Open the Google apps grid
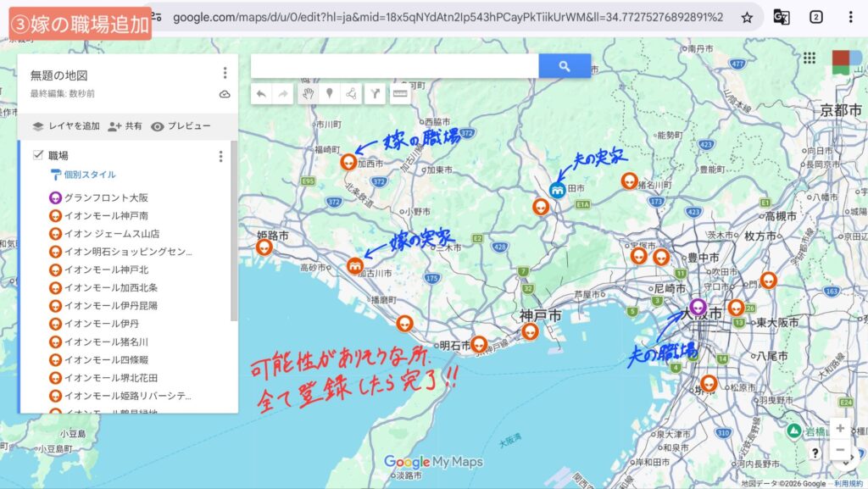The image size is (868, 489). click(809, 58)
